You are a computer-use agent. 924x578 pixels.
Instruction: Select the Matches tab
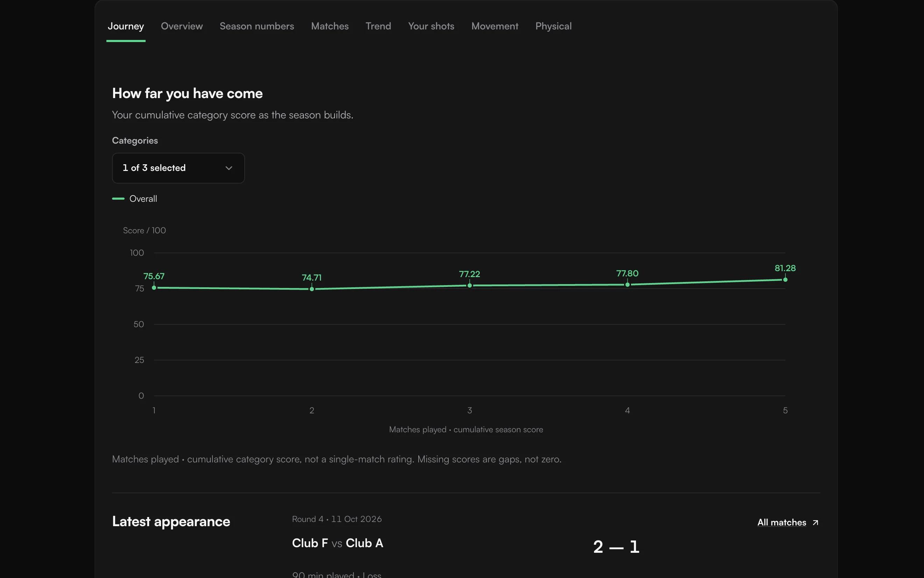point(329,26)
